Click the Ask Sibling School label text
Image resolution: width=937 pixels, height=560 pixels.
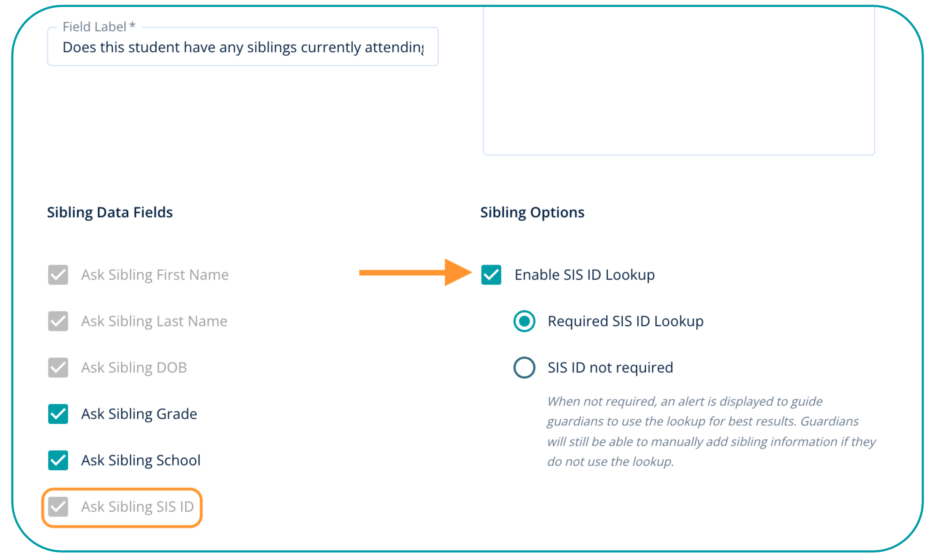click(141, 460)
